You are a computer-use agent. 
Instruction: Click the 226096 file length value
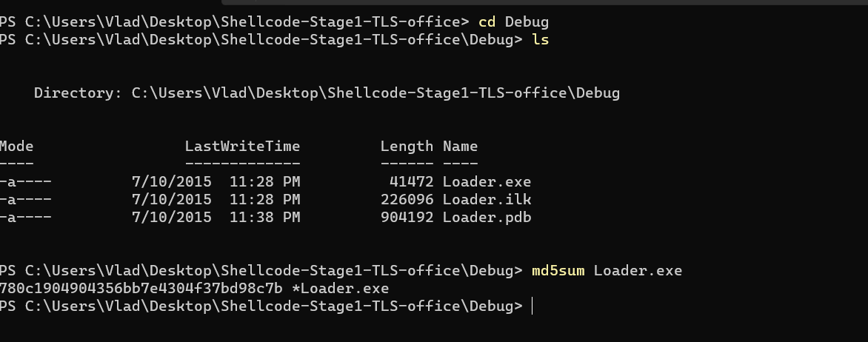407,199
